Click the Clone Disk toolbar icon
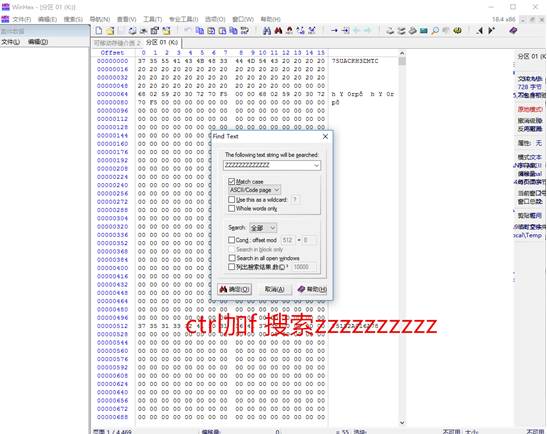The image size is (547, 434). (402, 31)
